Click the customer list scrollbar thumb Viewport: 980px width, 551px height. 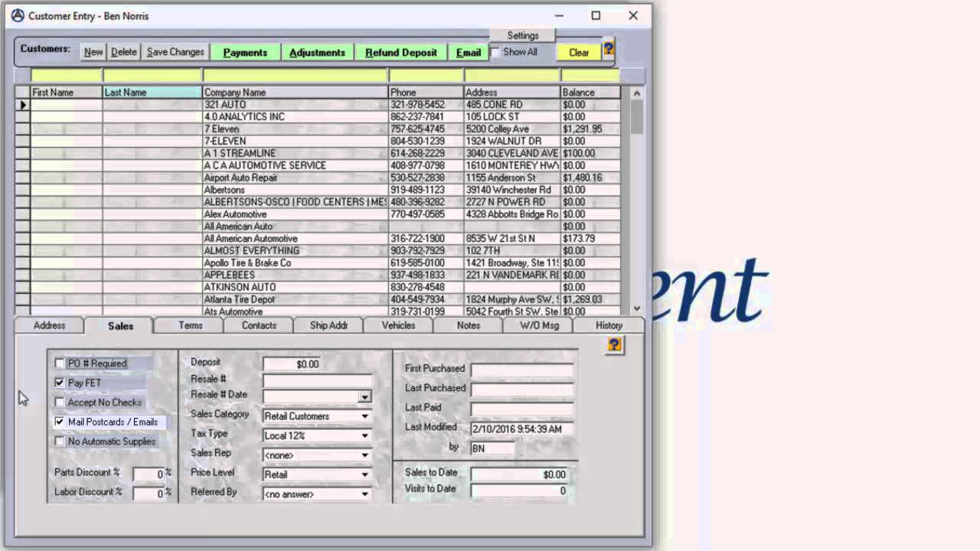point(637,118)
